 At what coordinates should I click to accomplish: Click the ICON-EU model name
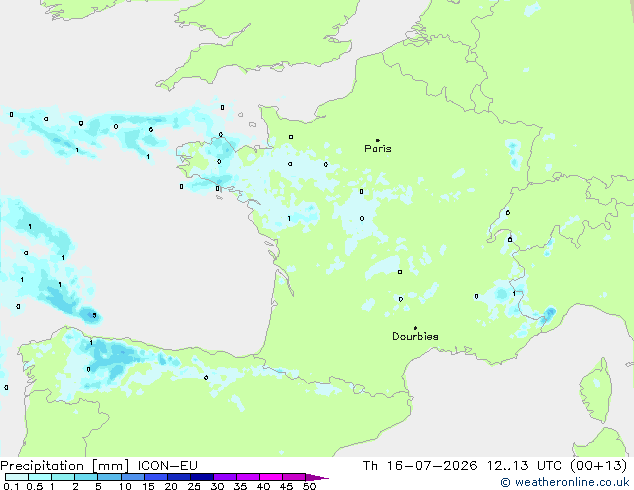tap(167, 466)
